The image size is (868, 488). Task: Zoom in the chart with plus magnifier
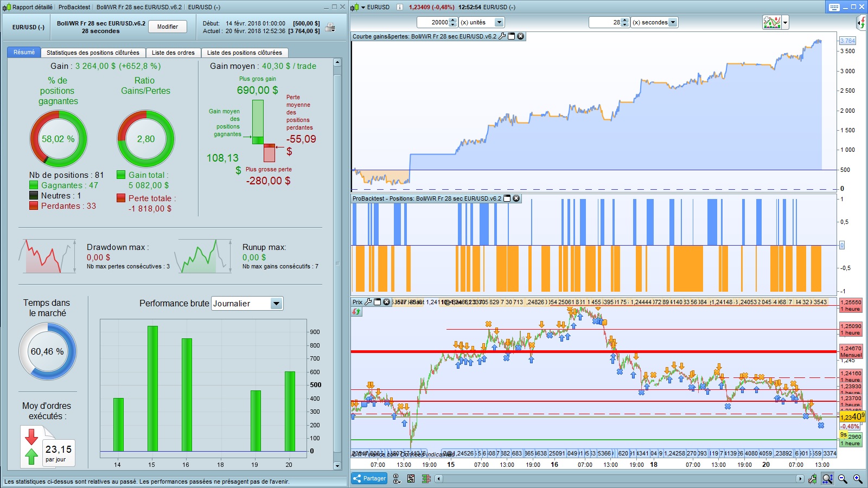tap(858, 479)
